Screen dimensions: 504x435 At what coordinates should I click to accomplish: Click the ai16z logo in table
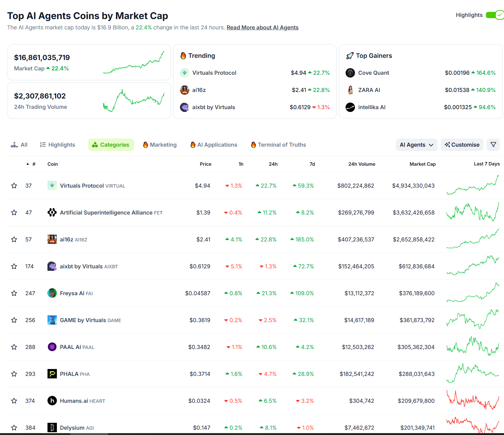pos(52,239)
